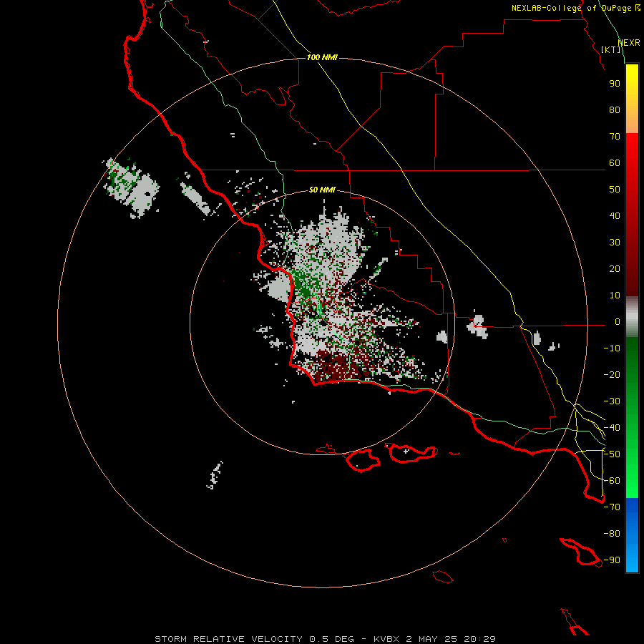Click the -60 value on velocity scale
Image resolution: width=644 pixels, height=644 pixels.
click(x=612, y=481)
